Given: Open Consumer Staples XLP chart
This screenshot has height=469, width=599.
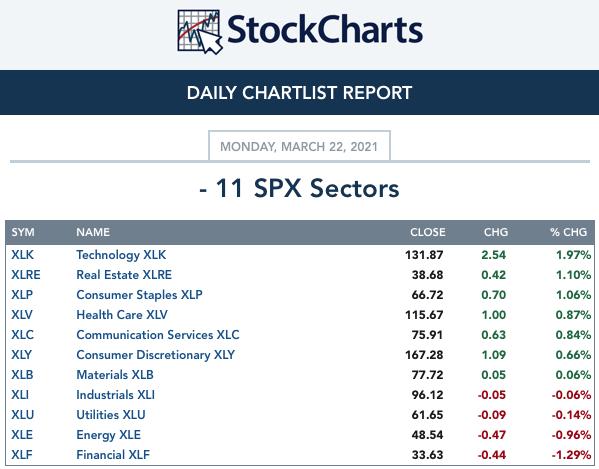Looking at the screenshot, I should click(139, 294).
